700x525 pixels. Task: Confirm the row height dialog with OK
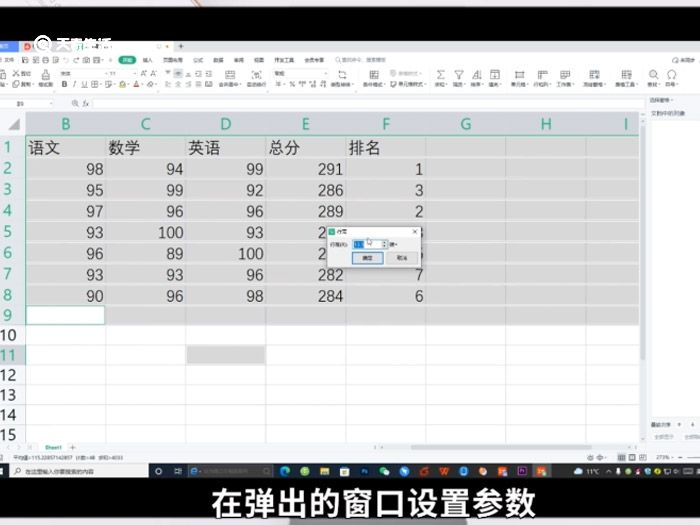pyautogui.click(x=367, y=258)
